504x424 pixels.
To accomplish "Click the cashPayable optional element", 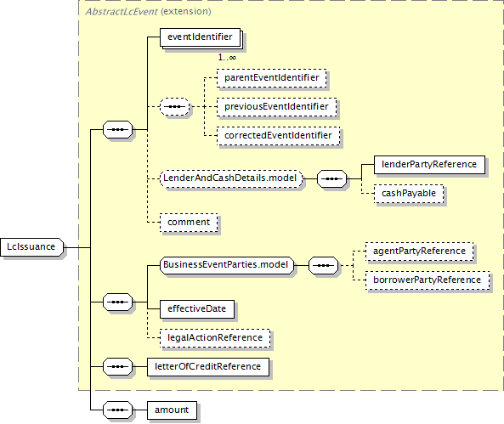I will (x=409, y=194).
